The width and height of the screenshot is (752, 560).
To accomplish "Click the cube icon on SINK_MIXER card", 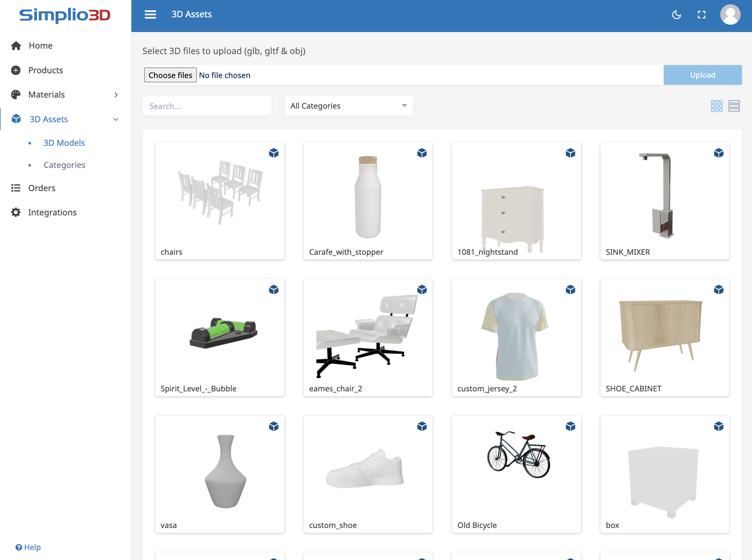I will 719,153.
